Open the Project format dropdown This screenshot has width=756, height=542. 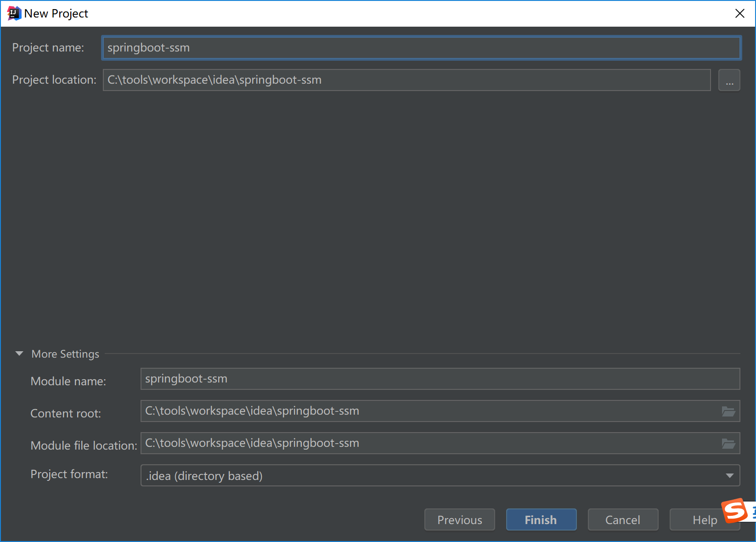click(x=440, y=475)
